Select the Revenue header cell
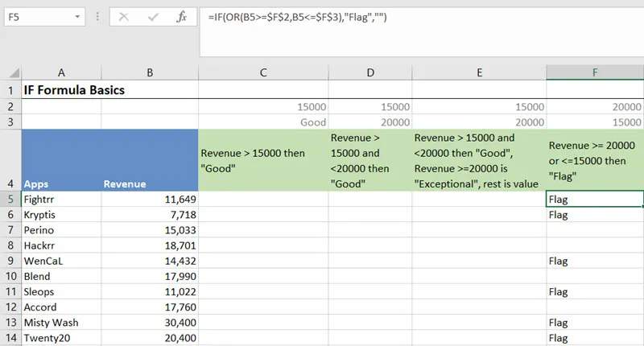This screenshot has width=644, height=346. pos(149,183)
